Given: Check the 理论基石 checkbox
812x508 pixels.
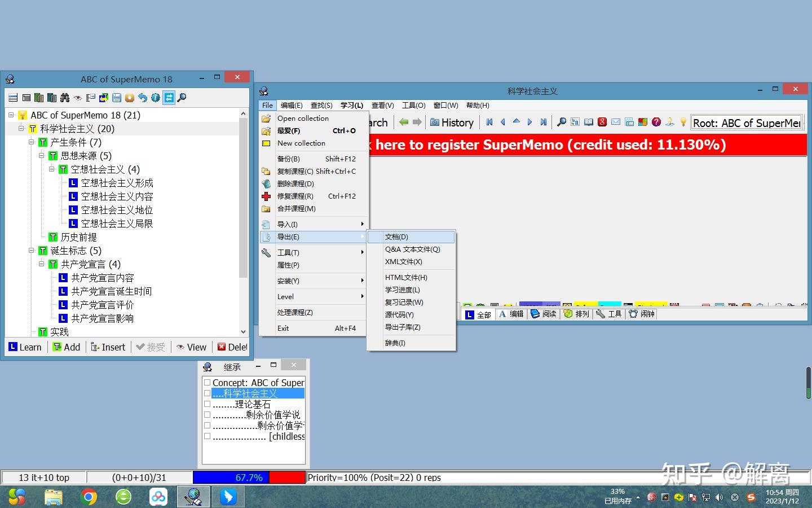Looking at the screenshot, I should [x=207, y=404].
